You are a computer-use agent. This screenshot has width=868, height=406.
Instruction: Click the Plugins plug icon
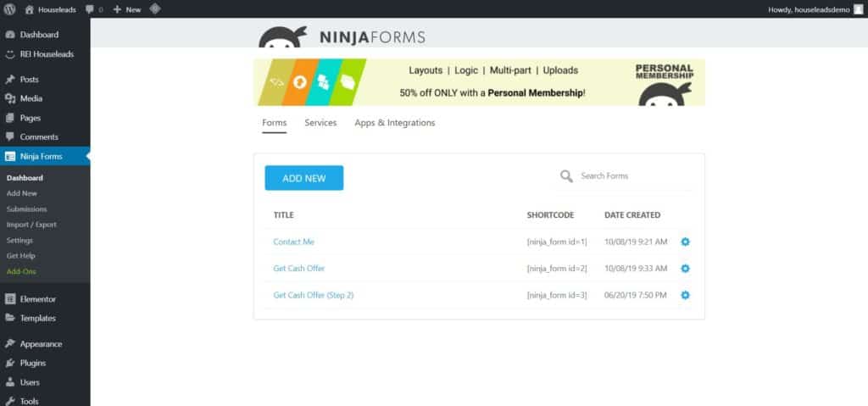10,364
